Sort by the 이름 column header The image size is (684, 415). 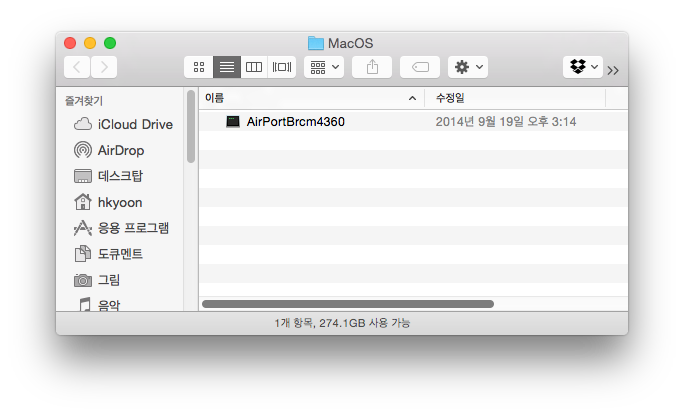point(311,98)
